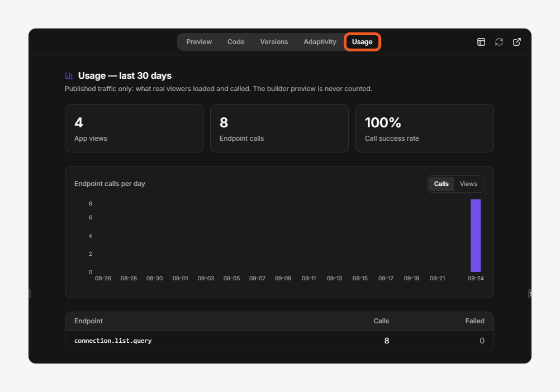Click the "Usage — last 30 days" heading

click(125, 75)
